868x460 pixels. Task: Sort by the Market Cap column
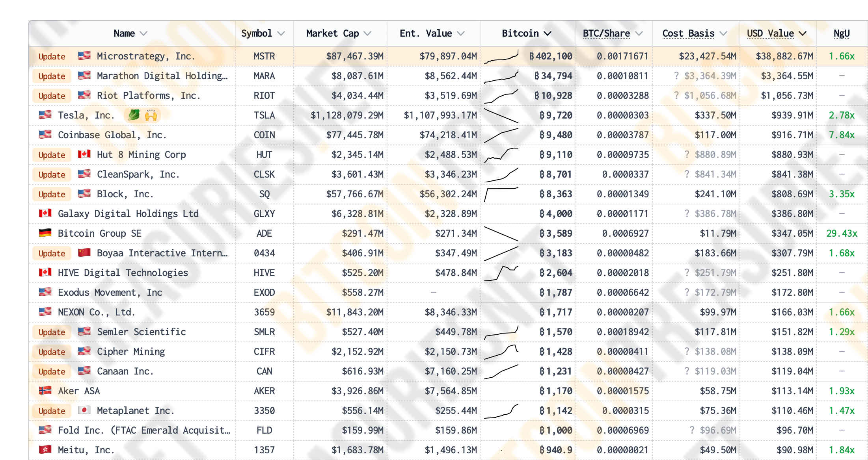[339, 33]
